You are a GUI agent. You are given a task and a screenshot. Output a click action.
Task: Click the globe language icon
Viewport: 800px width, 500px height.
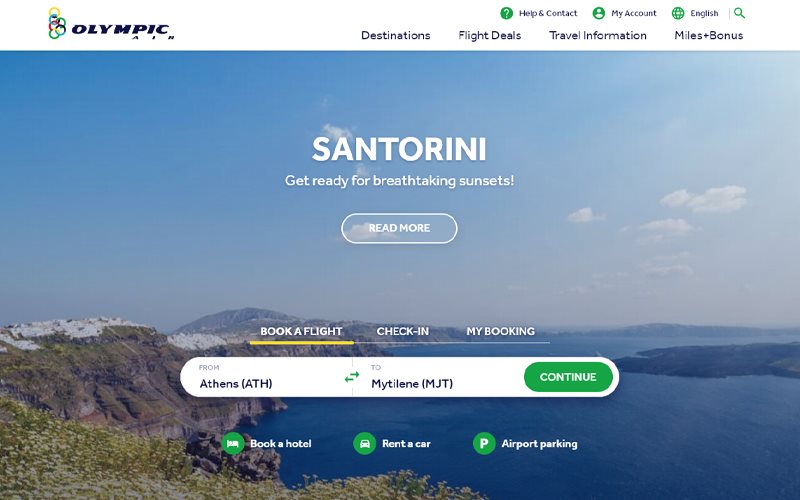click(678, 13)
